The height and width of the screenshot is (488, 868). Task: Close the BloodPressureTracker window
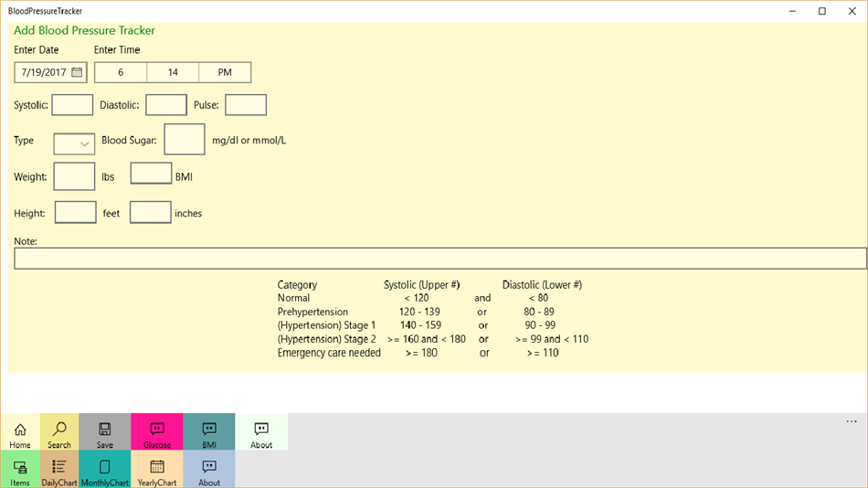coord(852,11)
